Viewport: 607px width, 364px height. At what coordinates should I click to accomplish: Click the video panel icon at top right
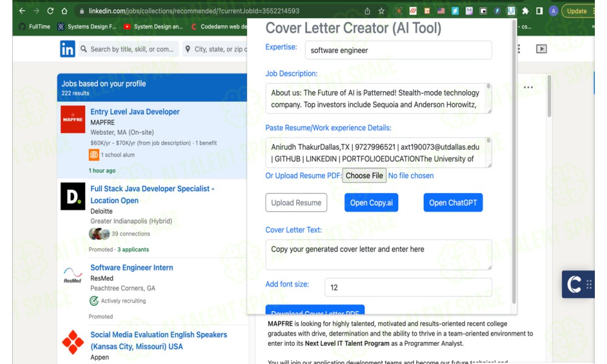pos(541,49)
